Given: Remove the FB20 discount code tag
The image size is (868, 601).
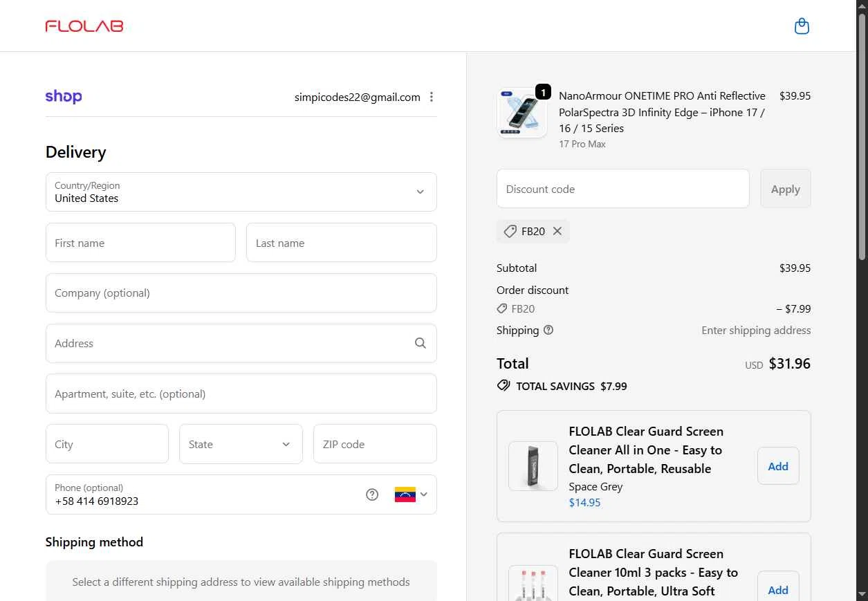Looking at the screenshot, I should pos(557,232).
